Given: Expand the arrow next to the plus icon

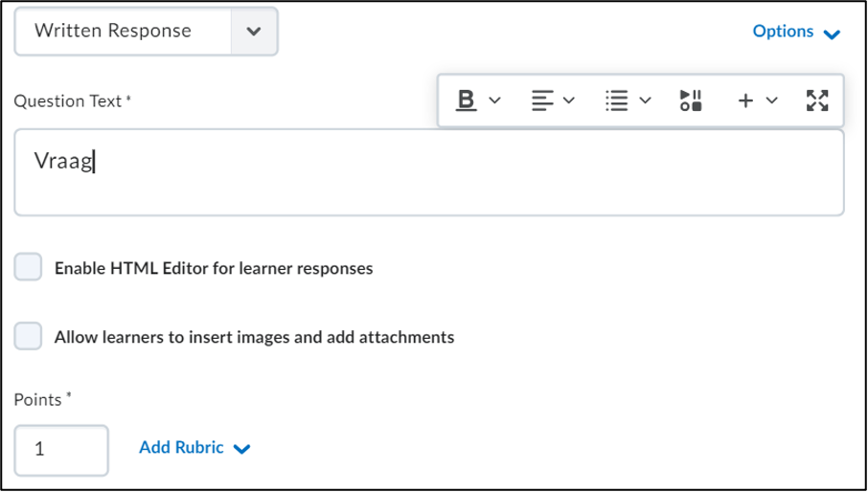Looking at the screenshot, I should click(771, 101).
